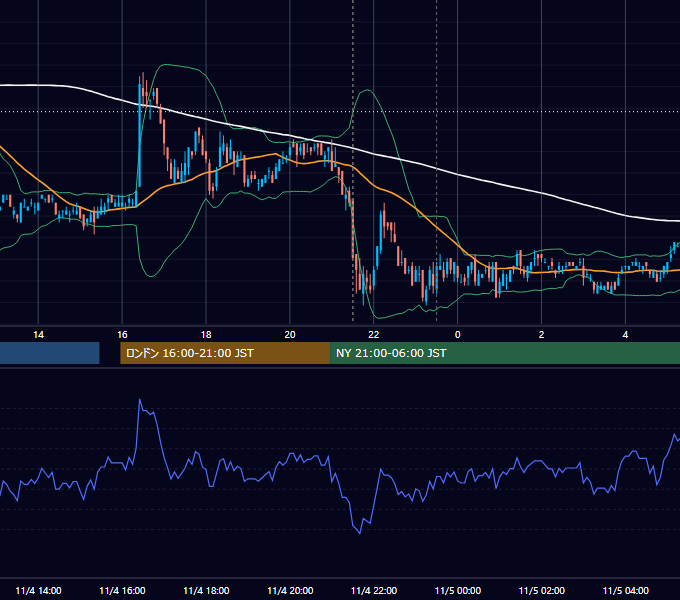The height and width of the screenshot is (600, 680).
Task: Click the 11/5 04:00 time label
Action: tap(625, 590)
